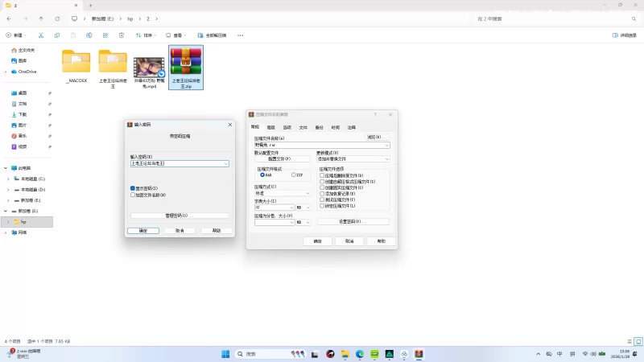The width and height of the screenshot is (644, 362).
Task: Switch to the Advanced tab in archive dialog
Action: click(x=270, y=127)
